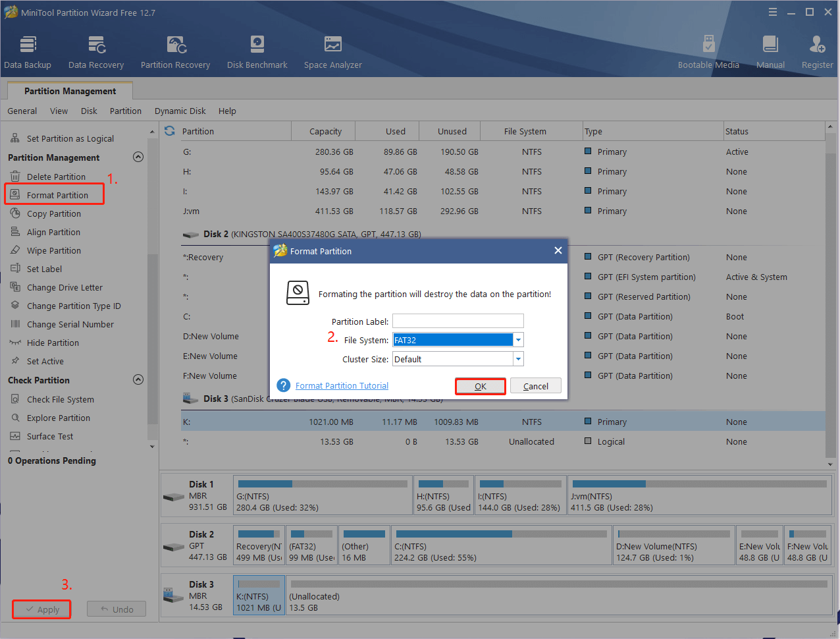Select the 13.53 GB Unallocated row
840x639 pixels.
click(x=503, y=441)
